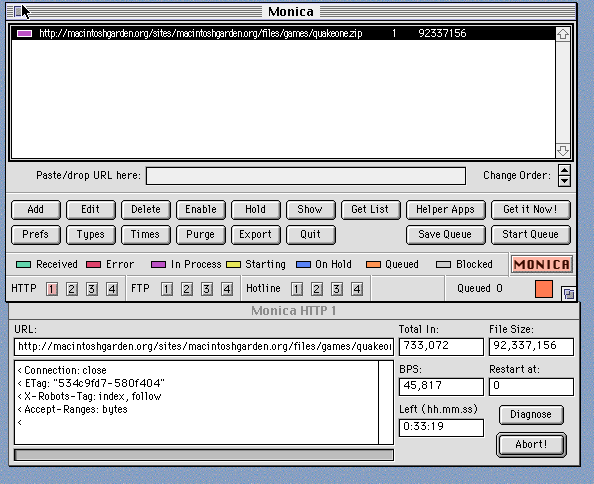Screen dimensions: 594x484
Task: Click Get it Now! button
Action: [x=530, y=210]
